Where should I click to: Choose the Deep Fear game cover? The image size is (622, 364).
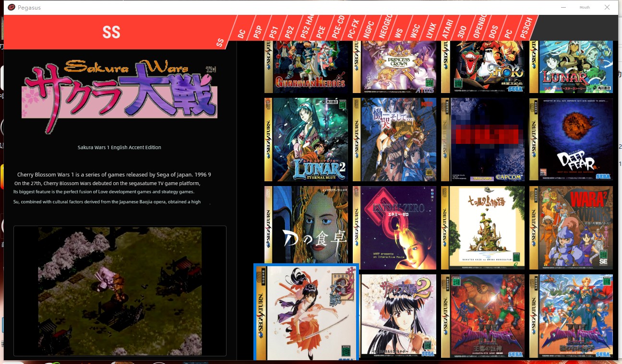click(x=571, y=140)
